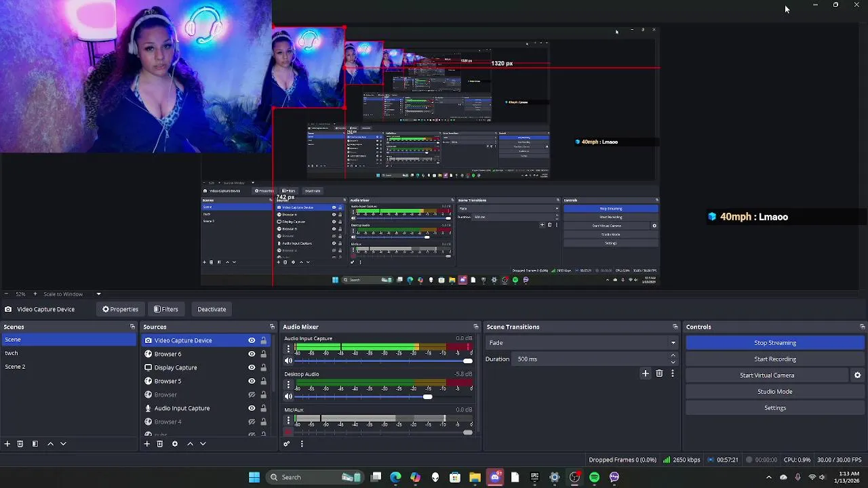Image resolution: width=868 pixels, height=488 pixels.
Task: Click Desktop Audio volume slider handle
Action: pyautogui.click(x=427, y=396)
